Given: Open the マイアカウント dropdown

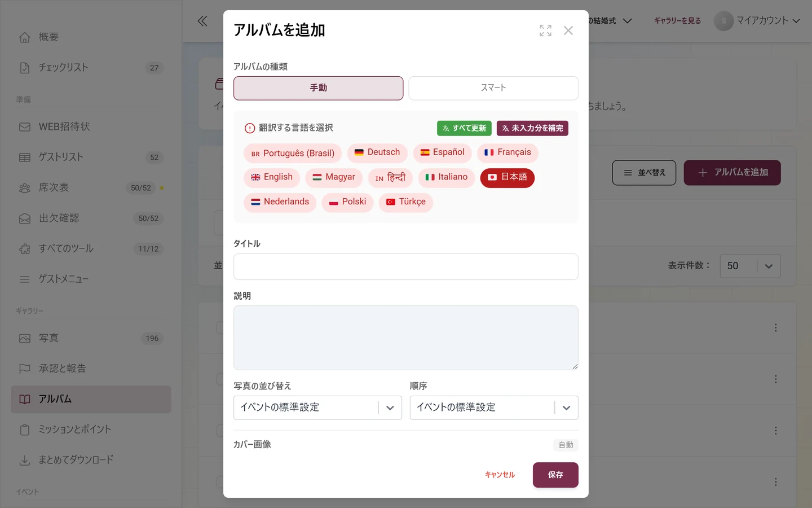Looking at the screenshot, I should pyautogui.click(x=757, y=21).
